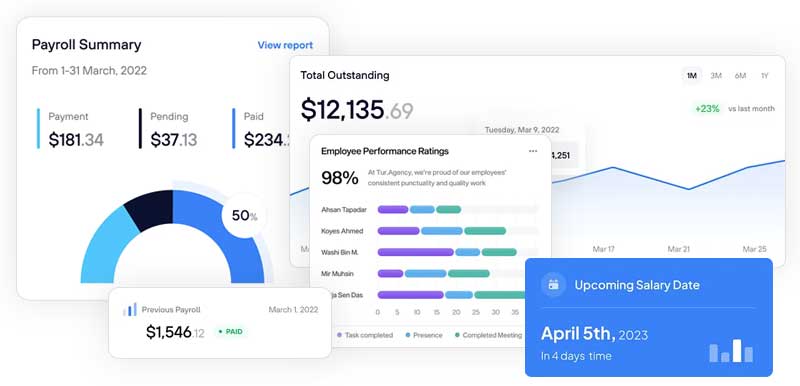Screen dimensions: 800x386
Task: Select the Pending amount $37.13
Action: (173, 140)
